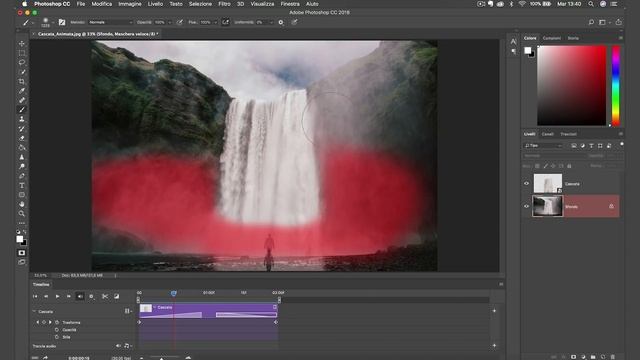Screen dimensions: 640x360
Task: Collapse the Cascata timeline track
Action: click(34, 311)
